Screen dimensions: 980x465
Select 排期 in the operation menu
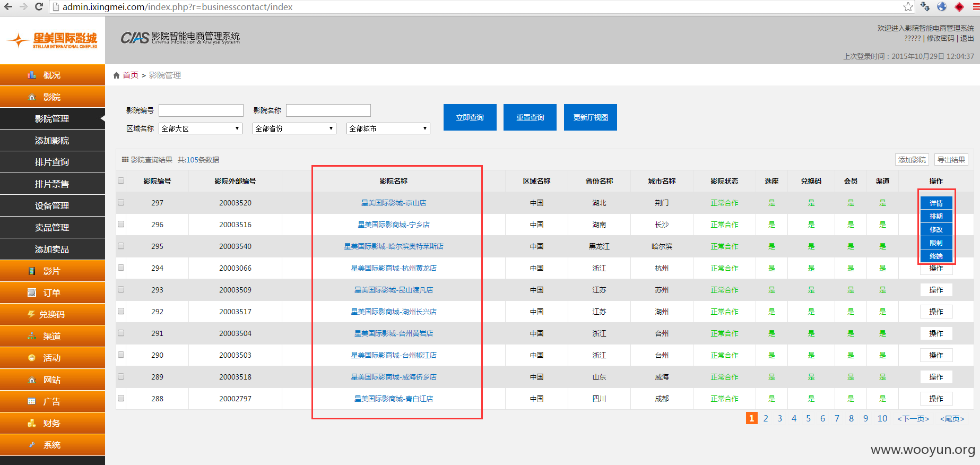point(936,217)
